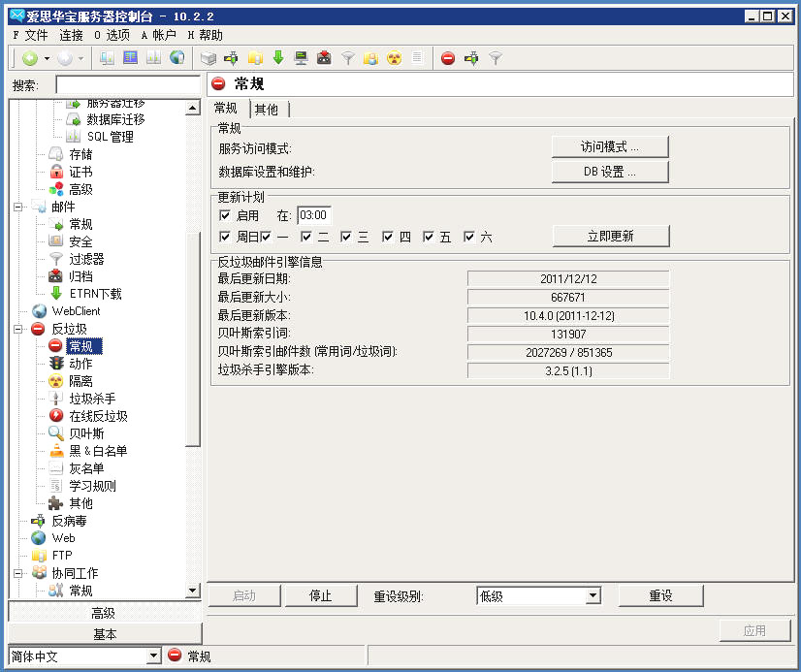Click the syringe icon right of red stop icon
801x672 pixels.
(471, 58)
